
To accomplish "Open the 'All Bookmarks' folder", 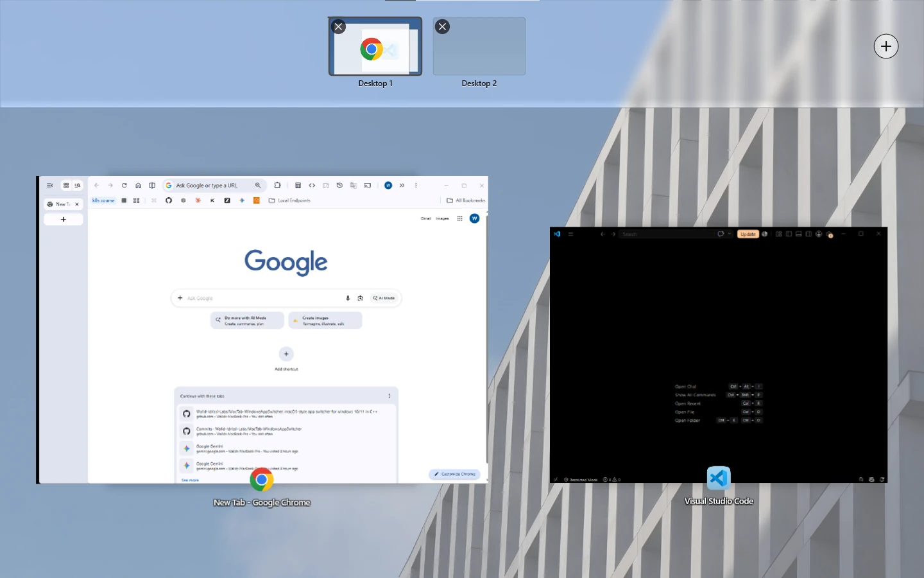I will pyautogui.click(x=466, y=200).
